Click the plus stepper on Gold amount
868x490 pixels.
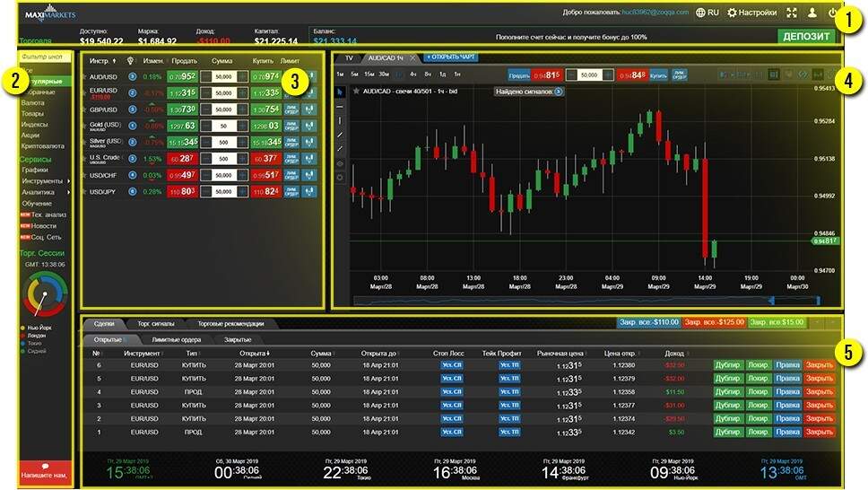coord(242,126)
